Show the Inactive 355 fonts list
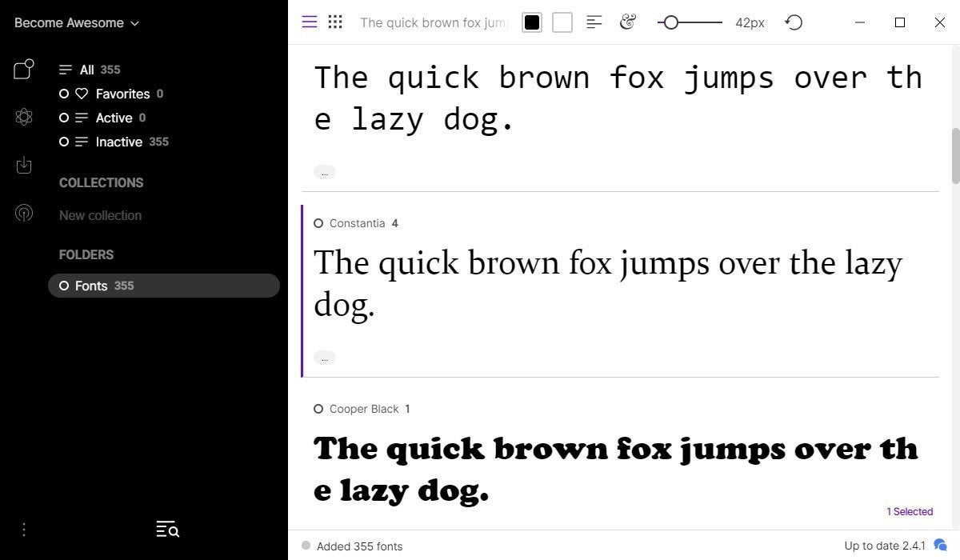Screen dimensions: 960x560 (x=122, y=142)
